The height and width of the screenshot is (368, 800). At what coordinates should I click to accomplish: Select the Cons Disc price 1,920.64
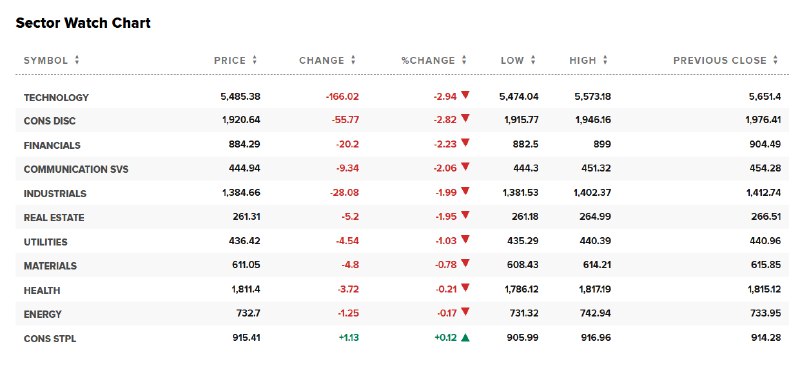[241, 120]
